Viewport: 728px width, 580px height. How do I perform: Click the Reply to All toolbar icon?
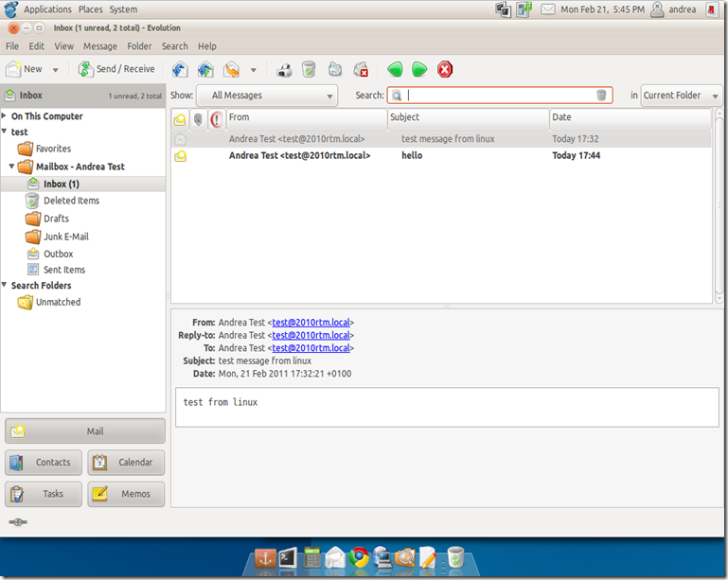[x=205, y=70]
